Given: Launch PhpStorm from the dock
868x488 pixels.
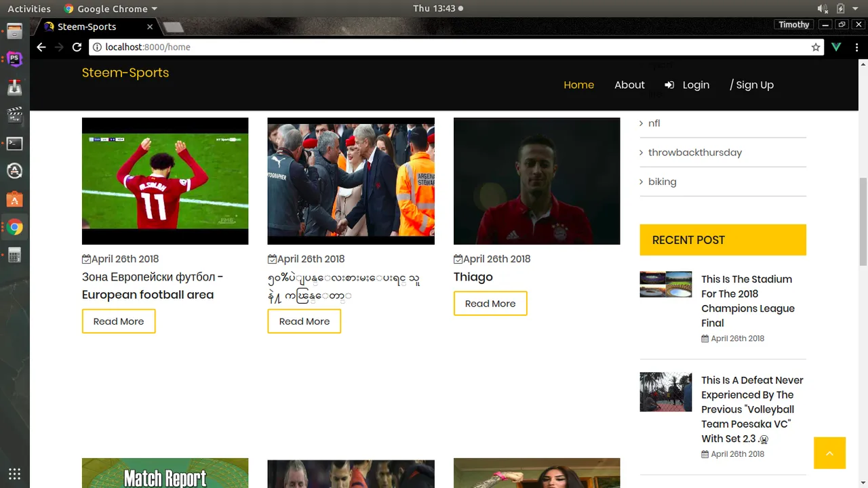Looking at the screenshot, I should (x=14, y=59).
